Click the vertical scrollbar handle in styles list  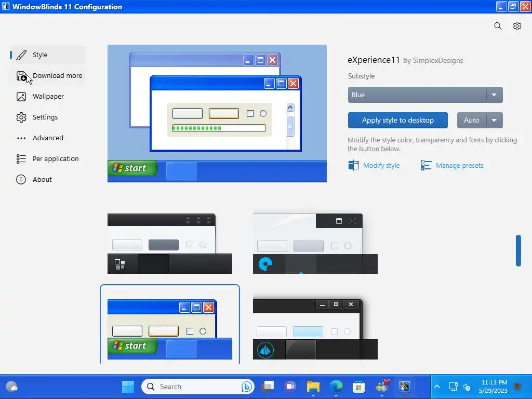coord(518,250)
